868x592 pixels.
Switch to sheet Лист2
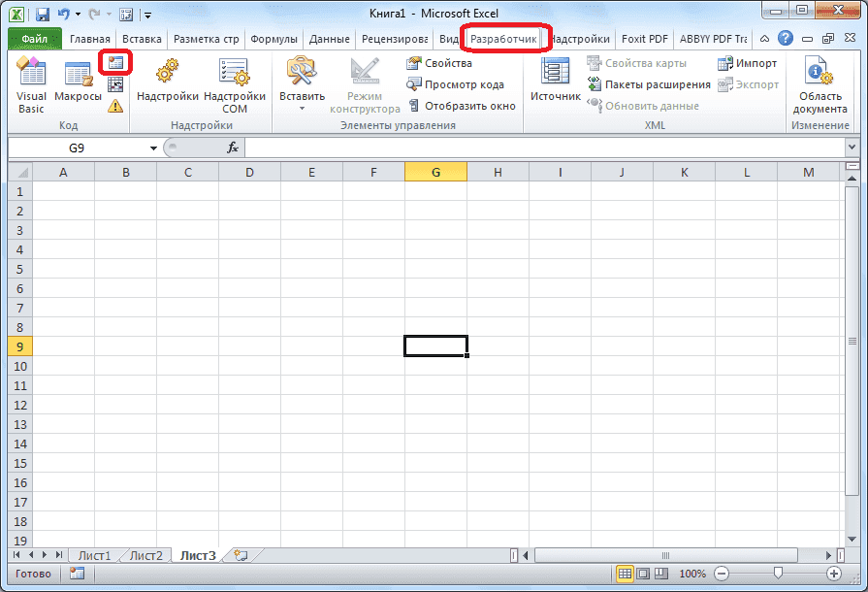coord(146,555)
